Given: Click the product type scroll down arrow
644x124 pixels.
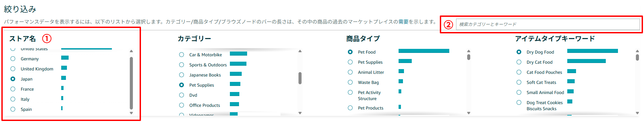Looking at the screenshot, I should pyautogui.click(x=469, y=113).
